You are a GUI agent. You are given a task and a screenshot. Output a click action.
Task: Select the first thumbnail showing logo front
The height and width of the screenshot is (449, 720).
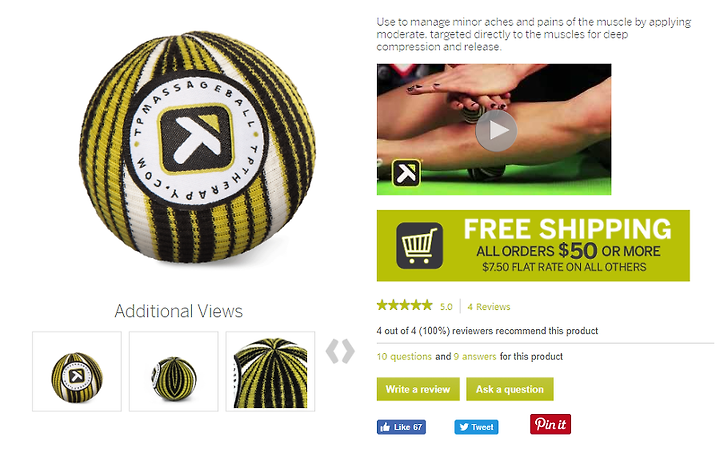tap(77, 371)
